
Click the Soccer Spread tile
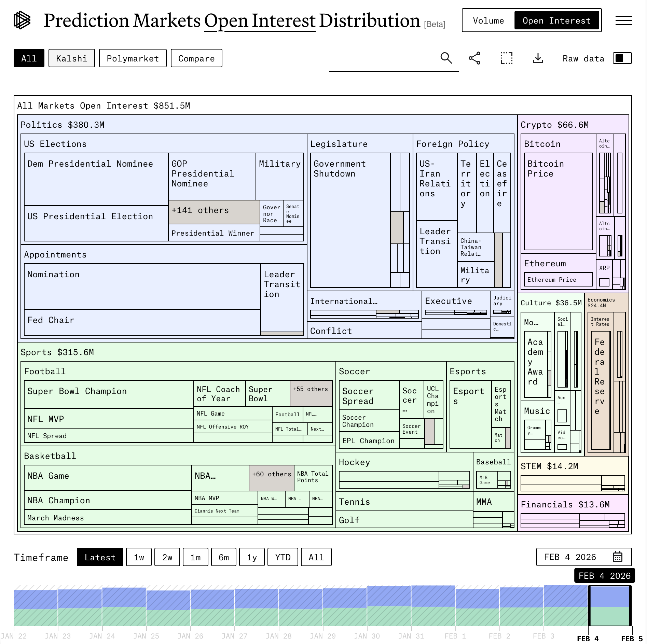369,395
